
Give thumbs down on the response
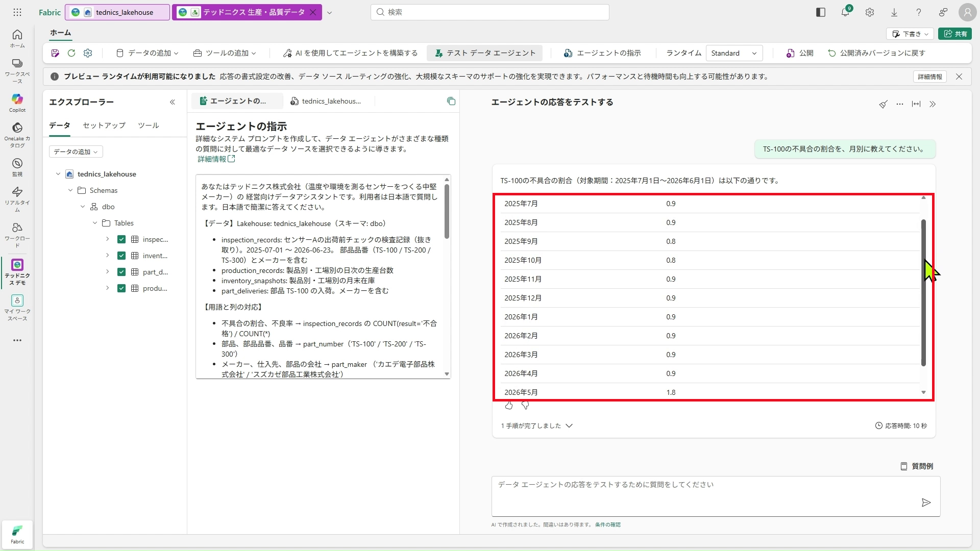tap(525, 406)
